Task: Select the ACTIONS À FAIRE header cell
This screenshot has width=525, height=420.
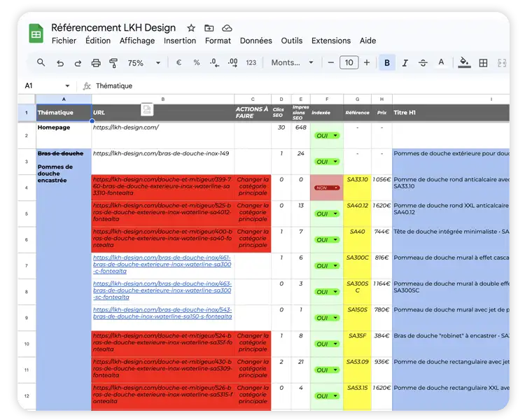Action: click(253, 113)
